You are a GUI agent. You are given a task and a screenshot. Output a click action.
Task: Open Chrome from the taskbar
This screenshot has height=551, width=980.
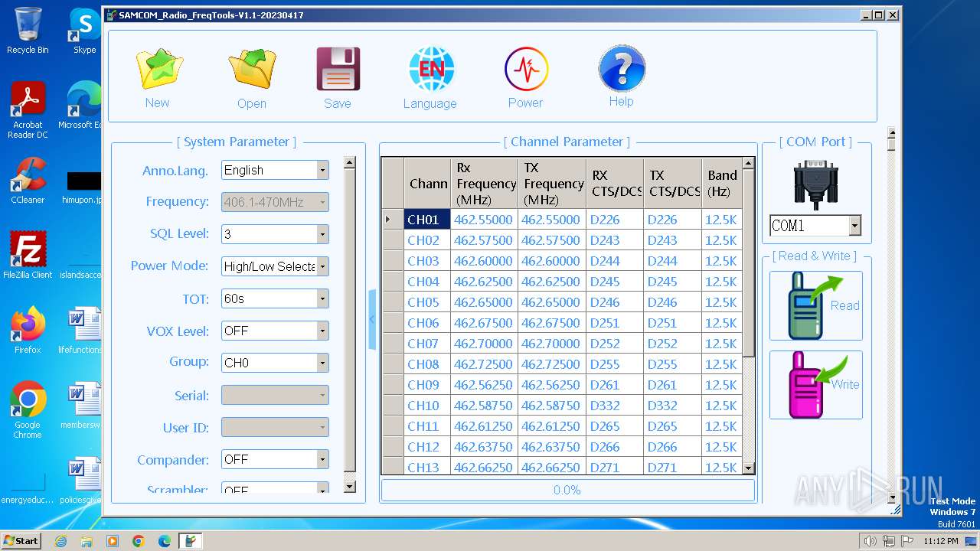(x=139, y=541)
